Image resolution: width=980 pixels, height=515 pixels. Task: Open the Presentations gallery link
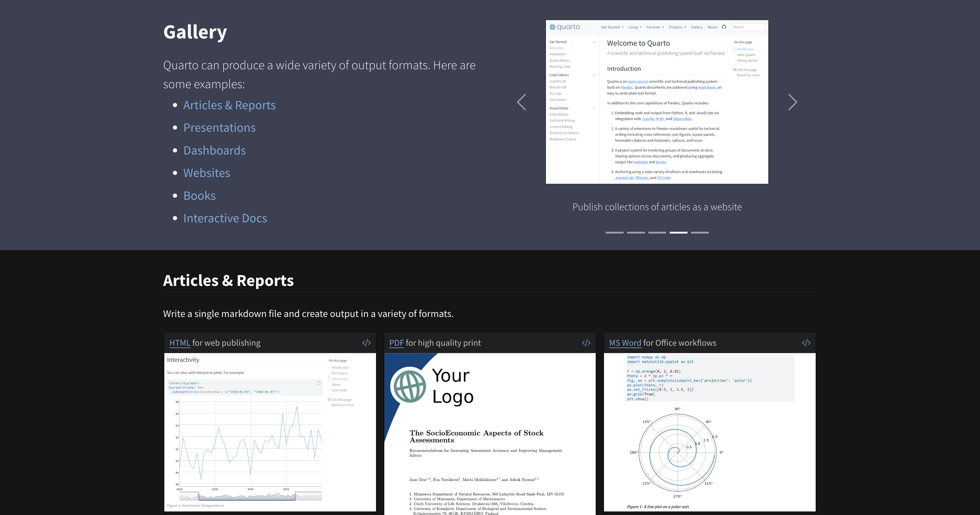point(219,128)
